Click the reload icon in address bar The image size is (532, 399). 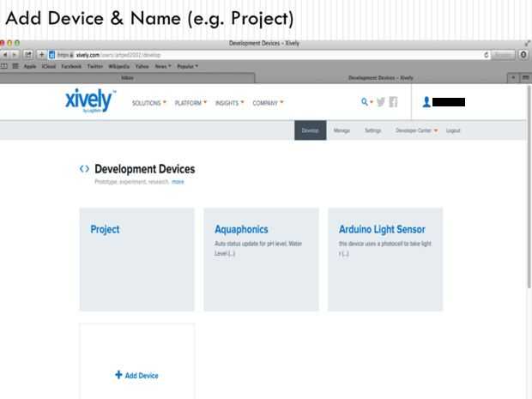(487, 55)
